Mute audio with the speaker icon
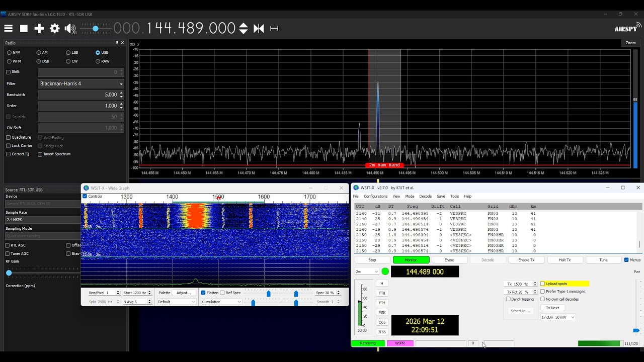The width and height of the screenshot is (644, 362). [x=70, y=29]
